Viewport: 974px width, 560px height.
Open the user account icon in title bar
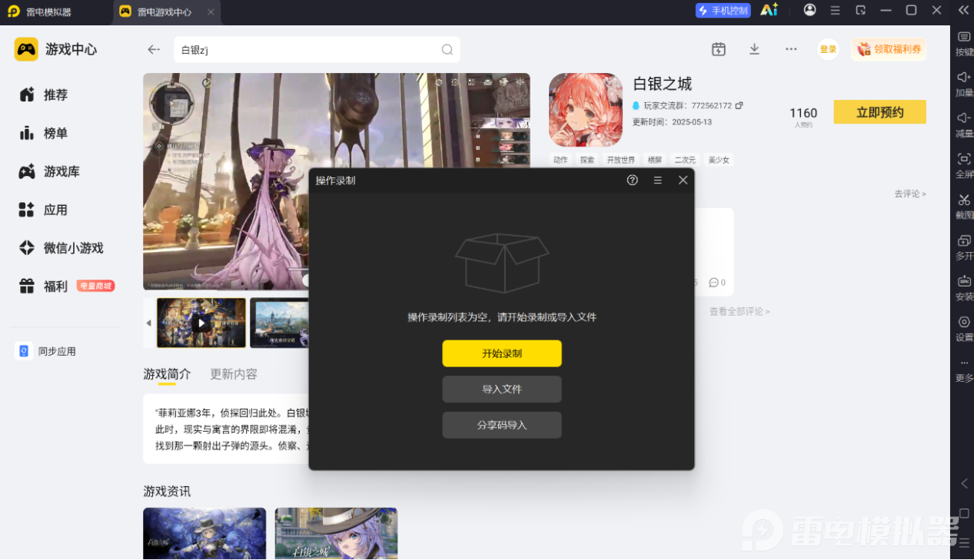pyautogui.click(x=809, y=10)
